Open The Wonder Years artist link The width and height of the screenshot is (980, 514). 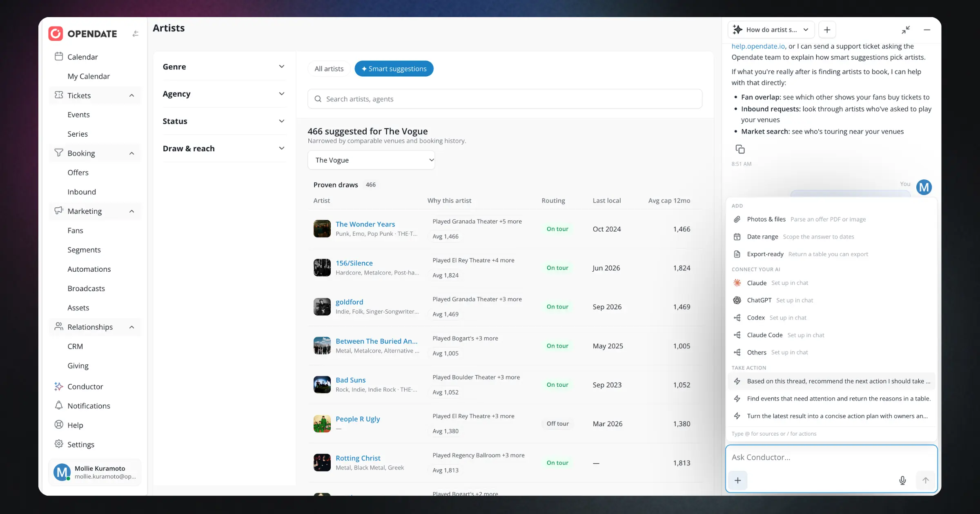(365, 224)
